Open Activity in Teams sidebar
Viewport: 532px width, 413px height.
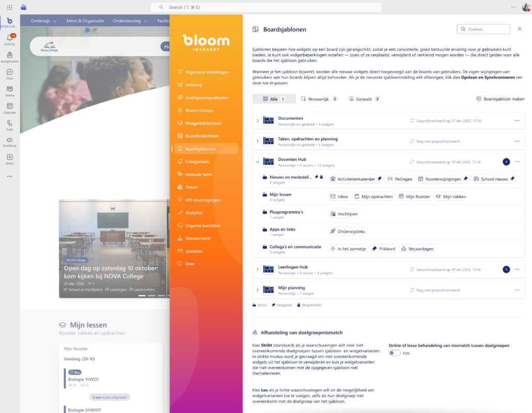pyautogui.click(x=9, y=39)
